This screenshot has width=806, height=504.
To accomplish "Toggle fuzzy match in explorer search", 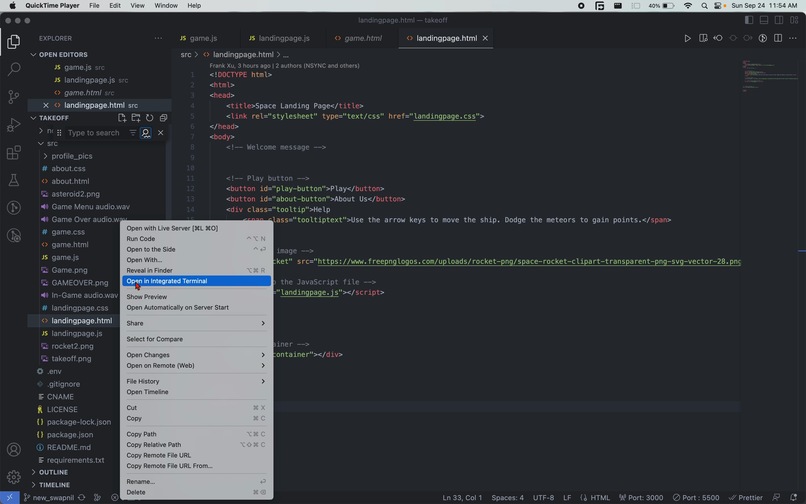I will click(146, 133).
